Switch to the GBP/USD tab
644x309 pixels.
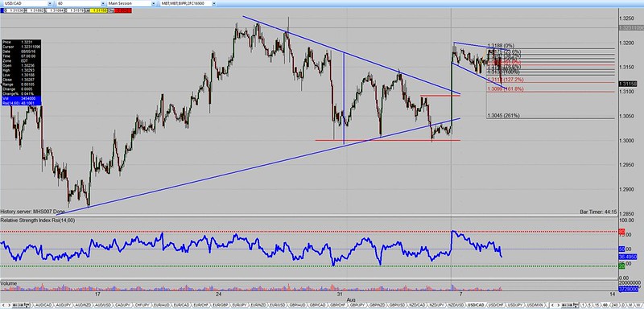point(397,305)
